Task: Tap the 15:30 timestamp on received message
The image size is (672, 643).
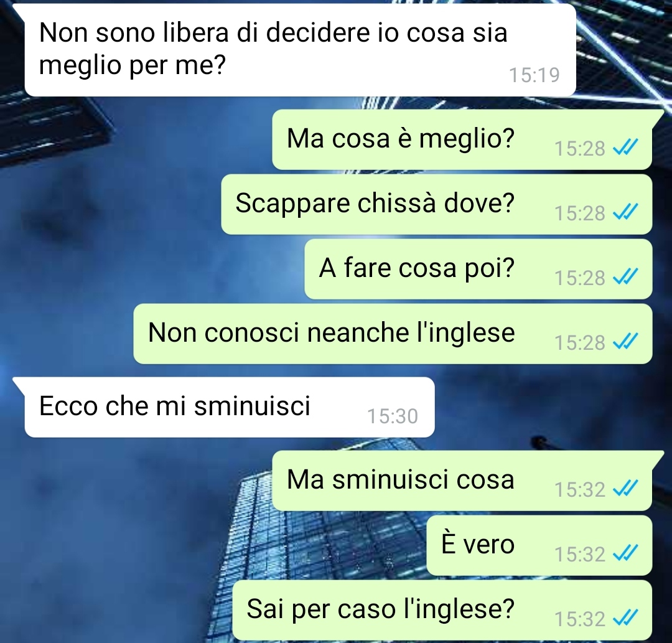Action: (x=393, y=416)
